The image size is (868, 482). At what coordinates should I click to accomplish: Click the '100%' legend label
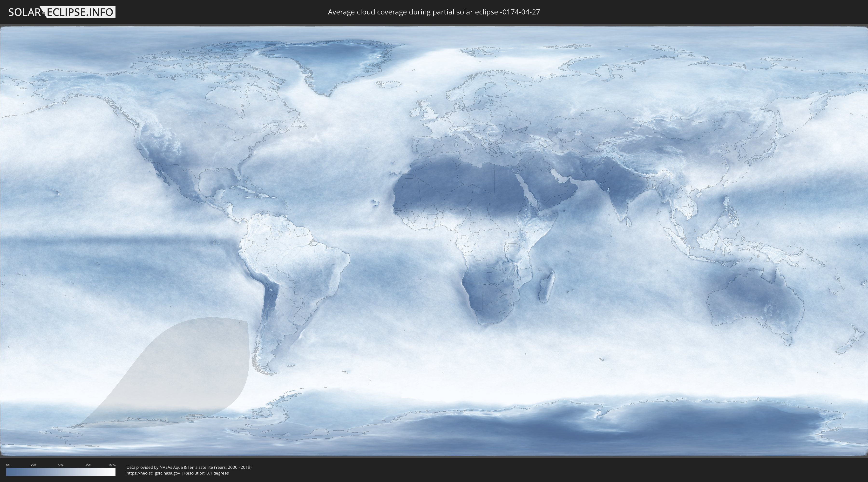click(112, 465)
